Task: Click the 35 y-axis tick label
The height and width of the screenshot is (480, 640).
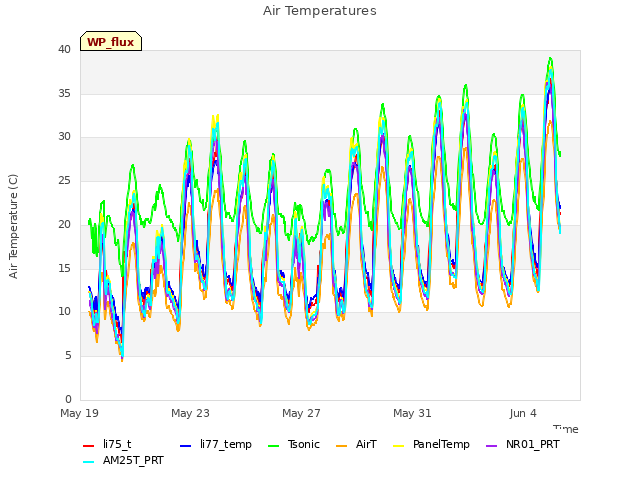Action: pos(64,93)
